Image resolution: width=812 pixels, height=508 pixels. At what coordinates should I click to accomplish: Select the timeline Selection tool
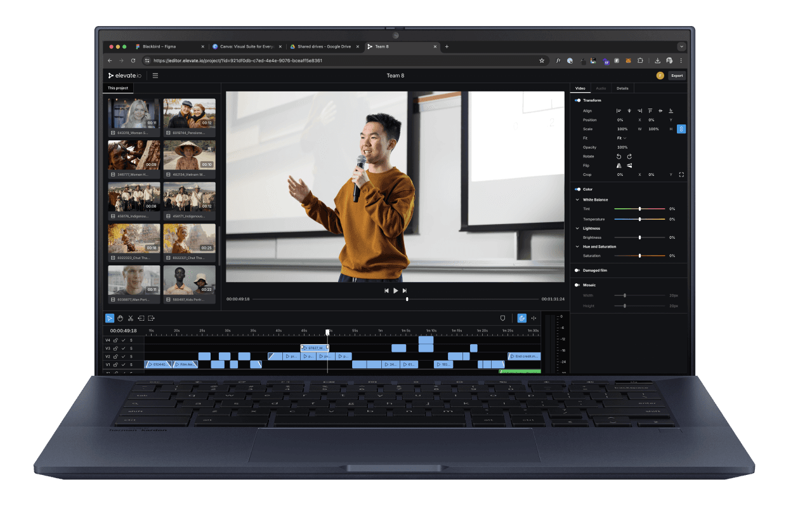click(109, 318)
